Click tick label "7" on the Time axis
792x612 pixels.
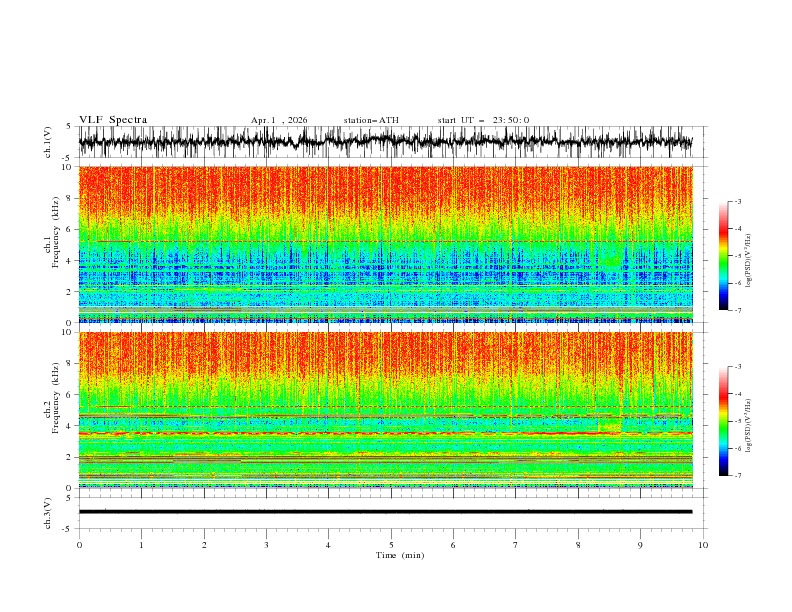pyautogui.click(x=516, y=545)
